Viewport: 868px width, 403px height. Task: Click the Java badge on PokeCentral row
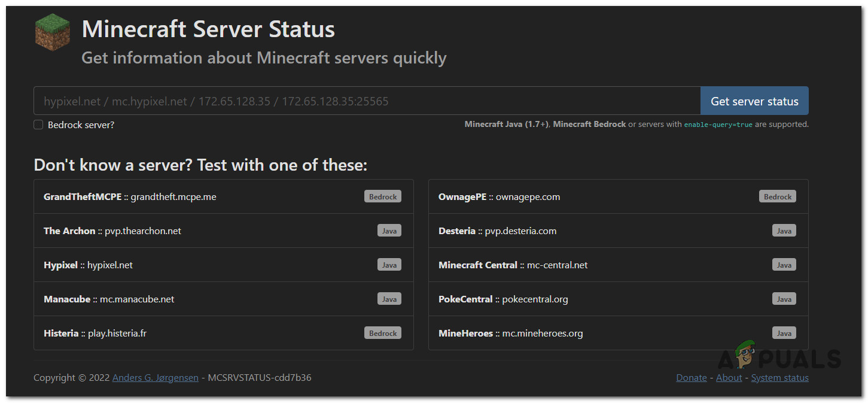click(784, 299)
